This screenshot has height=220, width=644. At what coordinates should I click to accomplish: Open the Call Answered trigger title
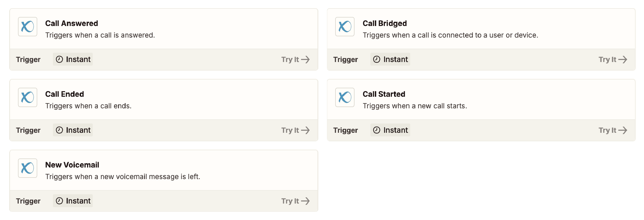point(72,23)
